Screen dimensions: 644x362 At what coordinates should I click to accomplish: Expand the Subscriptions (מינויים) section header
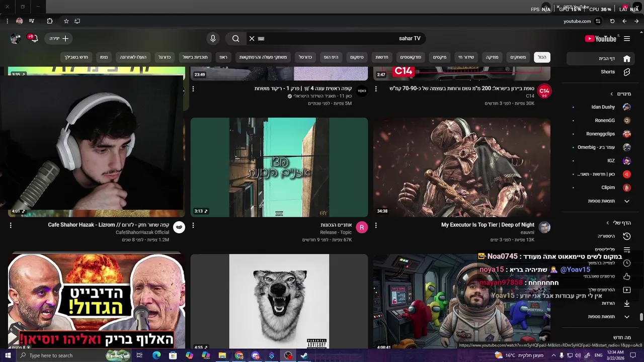[621, 94]
